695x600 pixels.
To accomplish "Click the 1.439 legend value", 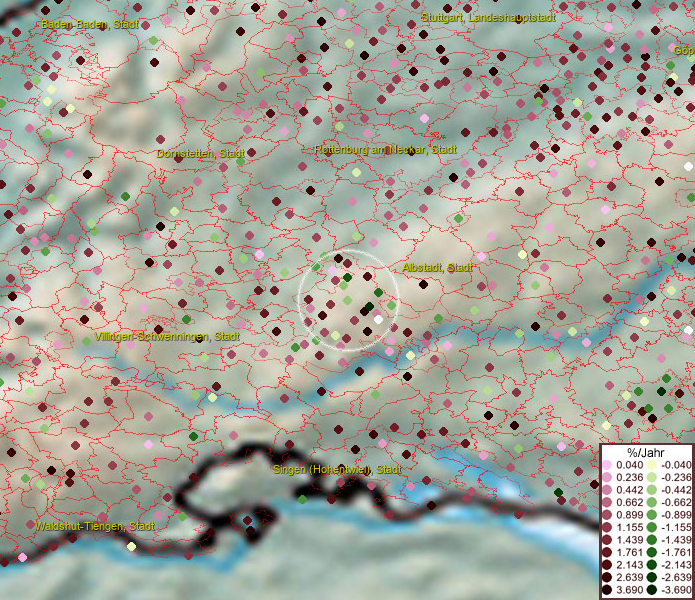I will [x=629, y=540].
